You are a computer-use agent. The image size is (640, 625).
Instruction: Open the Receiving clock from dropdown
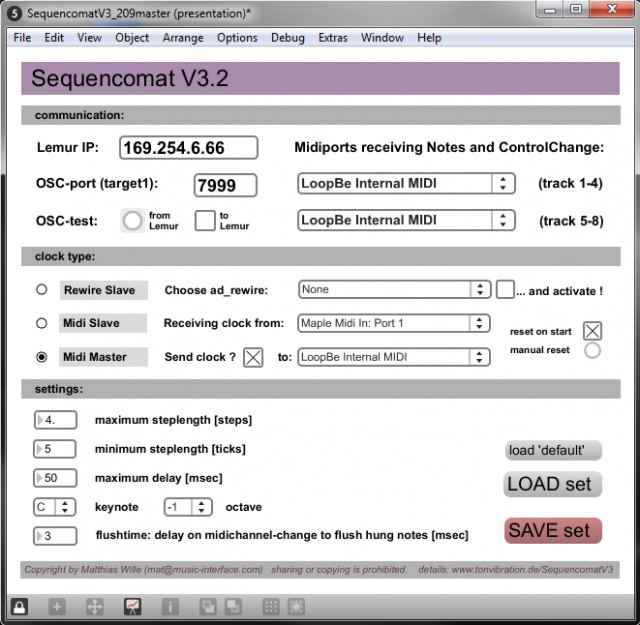pyautogui.click(x=394, y=323)
